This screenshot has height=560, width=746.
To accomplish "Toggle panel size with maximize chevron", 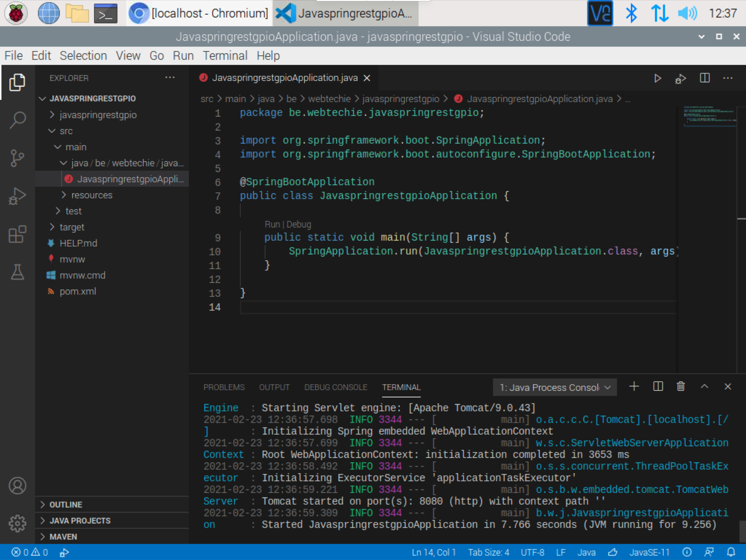I will point(704,386).
